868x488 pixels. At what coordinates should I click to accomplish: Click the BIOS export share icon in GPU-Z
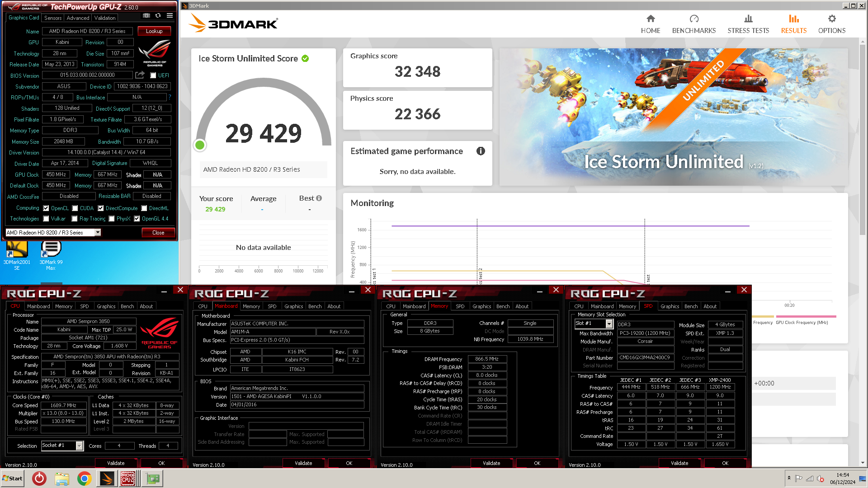140,75
